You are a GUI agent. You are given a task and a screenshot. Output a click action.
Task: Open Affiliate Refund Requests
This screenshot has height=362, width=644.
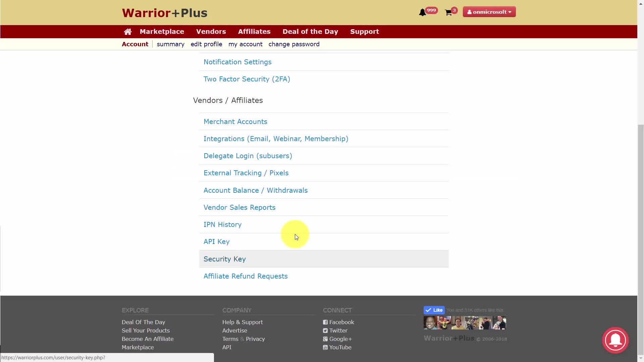pyautogui.click(x=246, y=276)
